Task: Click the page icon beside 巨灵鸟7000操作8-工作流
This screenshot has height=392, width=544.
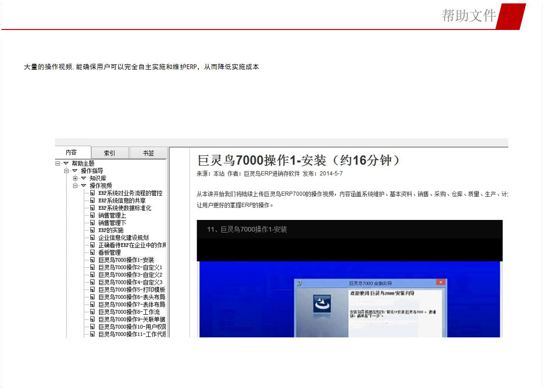Action: [92, 312]
